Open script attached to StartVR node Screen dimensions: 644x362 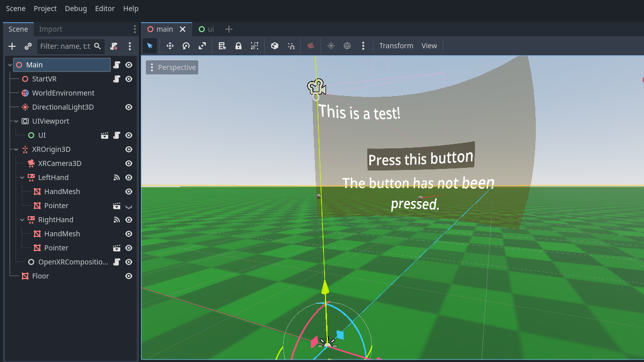[x=117, y=79]
